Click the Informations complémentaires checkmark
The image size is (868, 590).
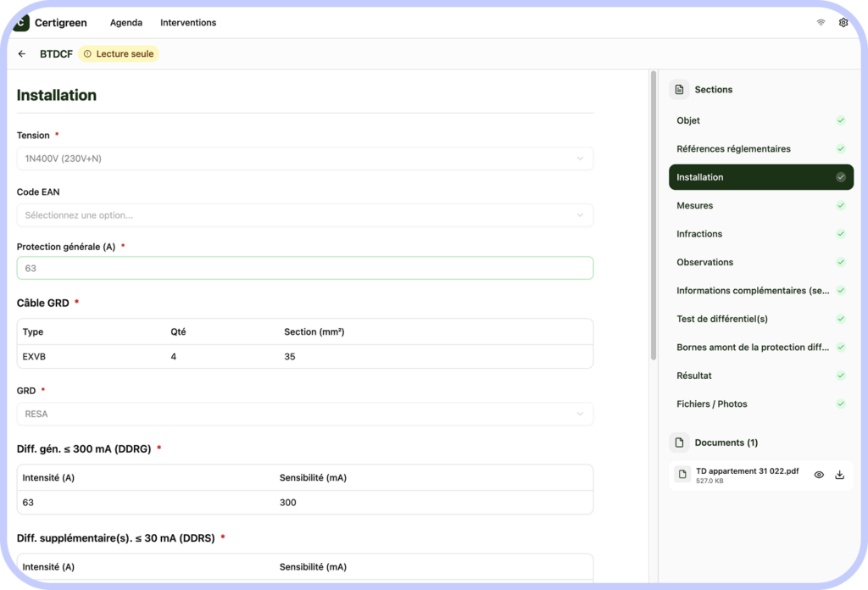[x=841, y=291]
